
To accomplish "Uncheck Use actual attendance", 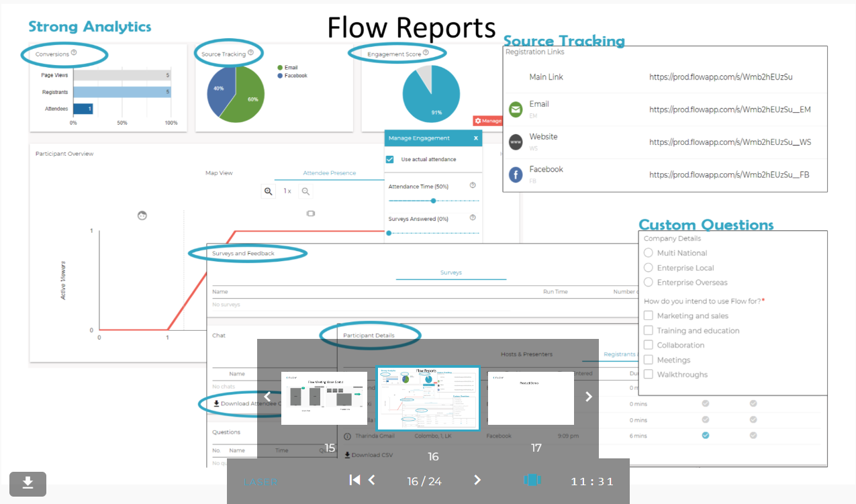I will coord(389,159).
